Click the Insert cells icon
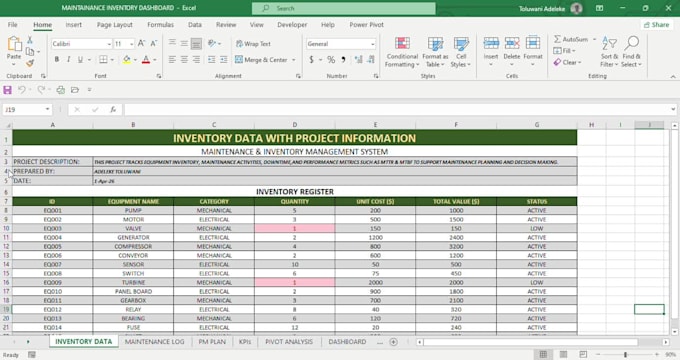680x360 pixels. click(x=491, y=43)
